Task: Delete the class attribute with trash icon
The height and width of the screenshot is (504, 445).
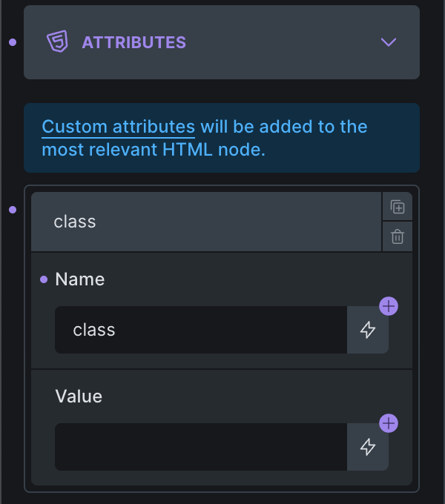Action: (x=398, y=236)
